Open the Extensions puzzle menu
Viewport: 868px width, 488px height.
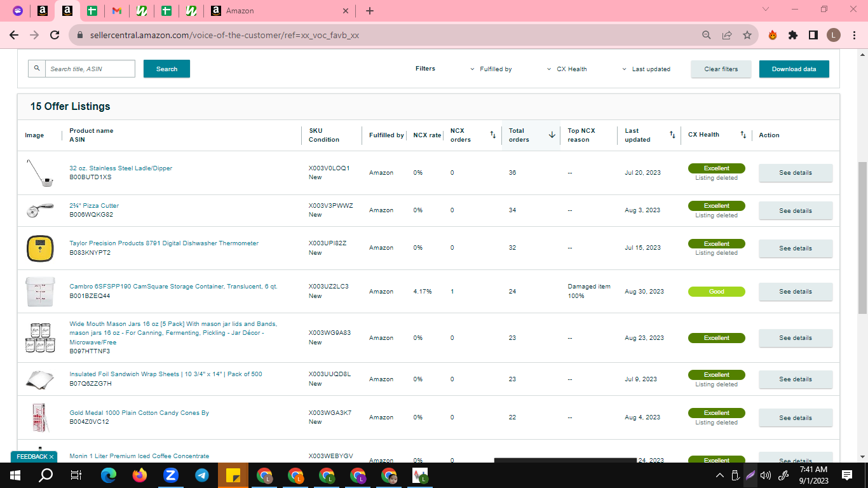coord(793,35)
